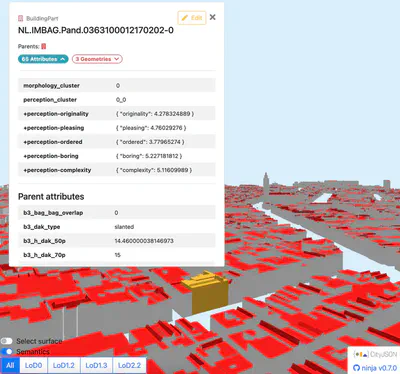This screenshot has width=400, height=374.
Task: Click the BuildingPart type icon in header
Action: click(x=21, y=18)
